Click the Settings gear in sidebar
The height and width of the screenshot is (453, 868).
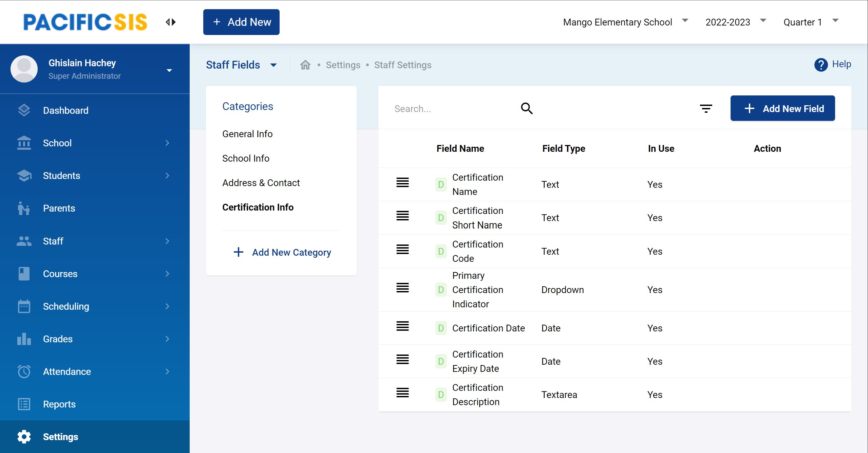pyautogui.click(x=24, y=437)
